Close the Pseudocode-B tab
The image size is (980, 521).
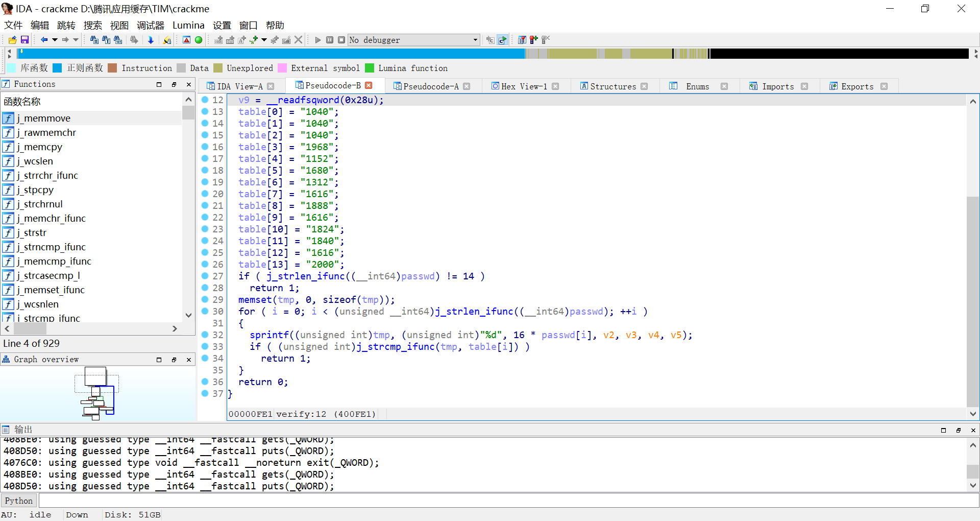(369, 85)
